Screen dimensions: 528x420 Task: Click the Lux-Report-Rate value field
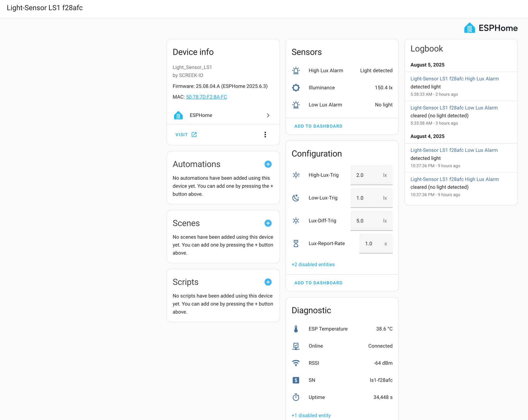pyautogui.click(x=376, y=243)
